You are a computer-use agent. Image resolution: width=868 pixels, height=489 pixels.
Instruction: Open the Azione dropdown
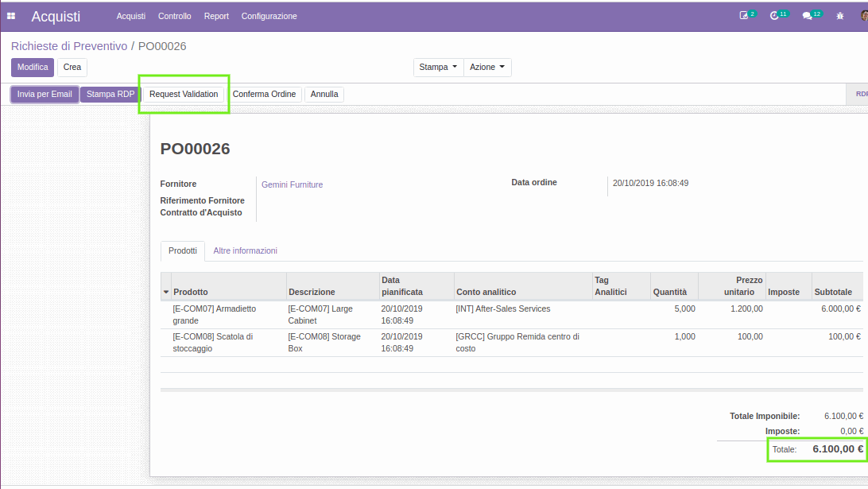[x=486, y=68]
